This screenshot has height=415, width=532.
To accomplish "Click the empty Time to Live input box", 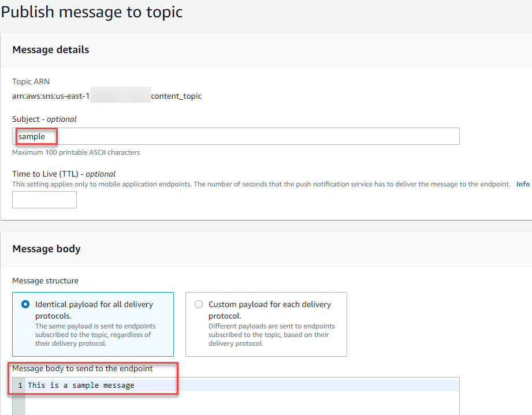I will click(44, 200).
